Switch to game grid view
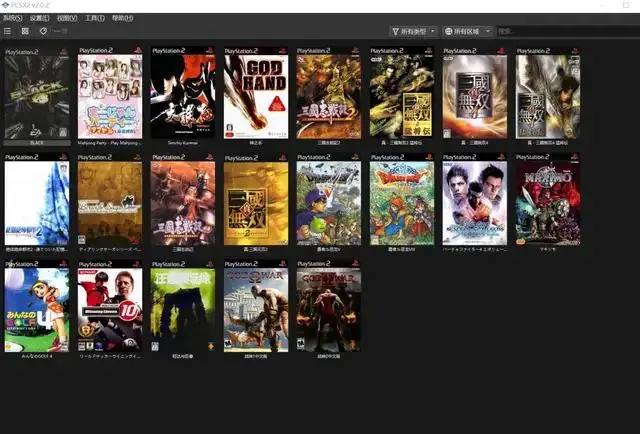Viewport: 640px width, 434px height. click(25, 31)
